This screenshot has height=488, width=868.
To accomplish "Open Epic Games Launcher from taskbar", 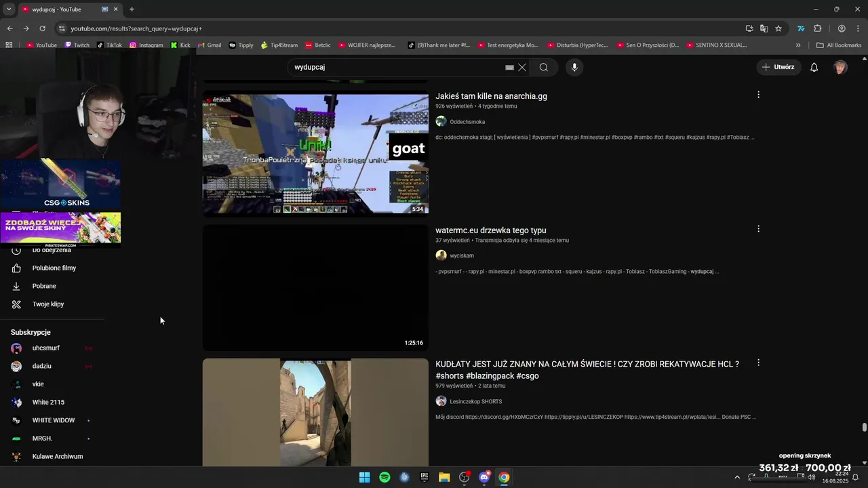I will (425, 477).
